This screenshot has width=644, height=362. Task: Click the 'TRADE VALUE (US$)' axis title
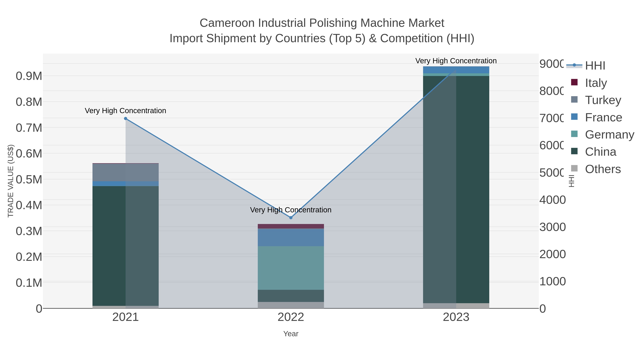[11, 181]
